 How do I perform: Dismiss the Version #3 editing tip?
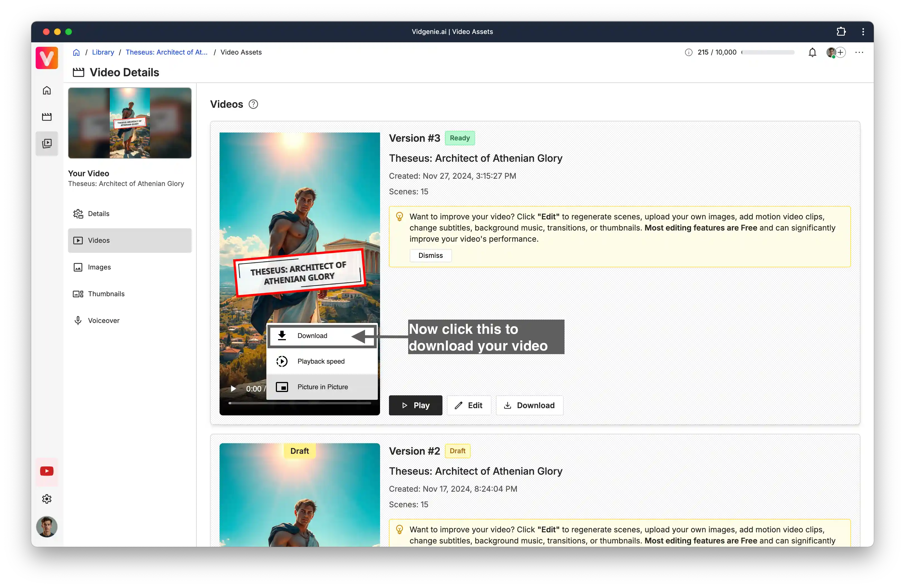430,255
